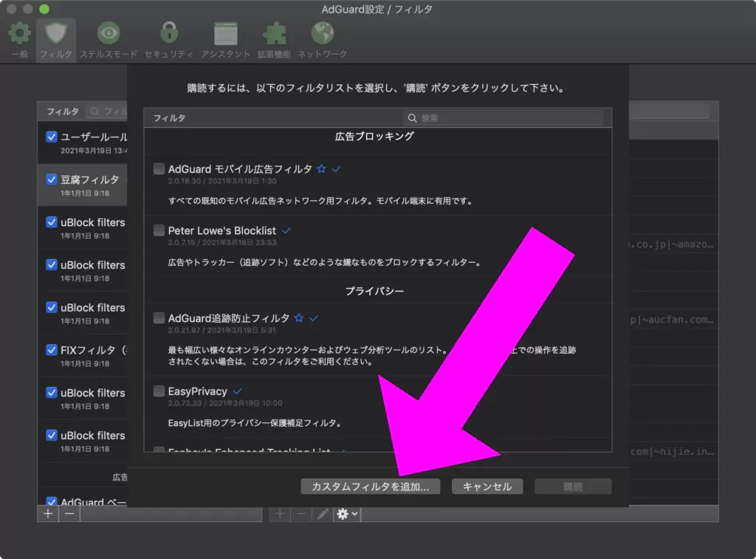Screen dimensions: 756x559
Task: Enable the AdGuard追跡防止フィルタ checkbox
Action: tap(159, 318)
